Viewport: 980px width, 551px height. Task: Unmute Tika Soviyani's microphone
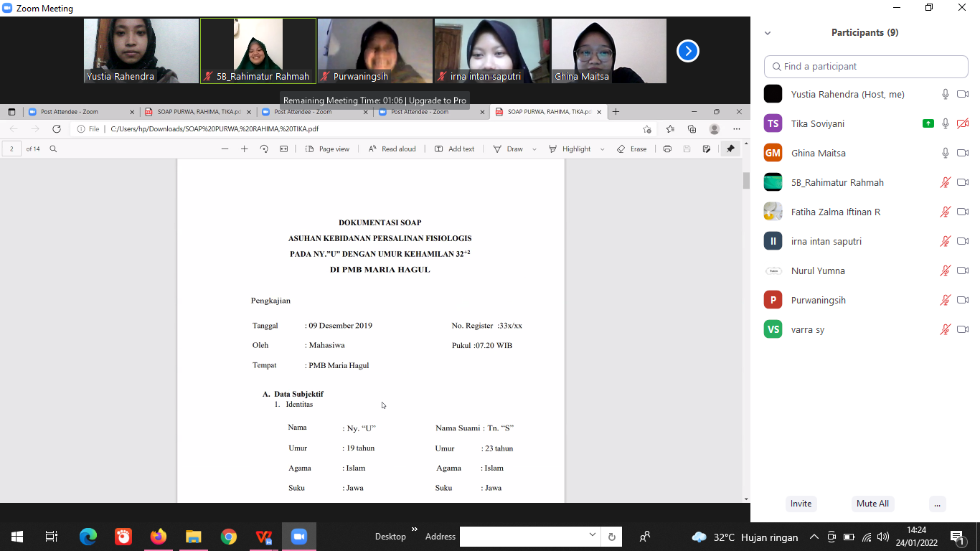[x=946, y=123]
